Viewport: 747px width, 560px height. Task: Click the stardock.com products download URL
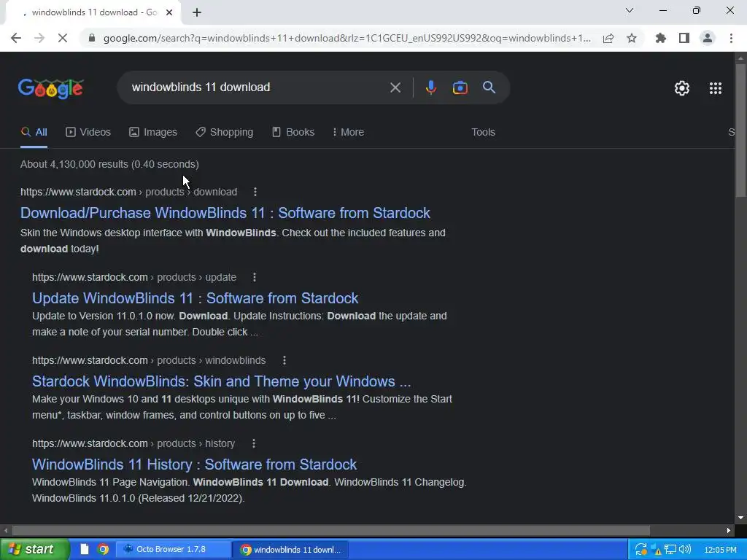[x=128, y=192]
